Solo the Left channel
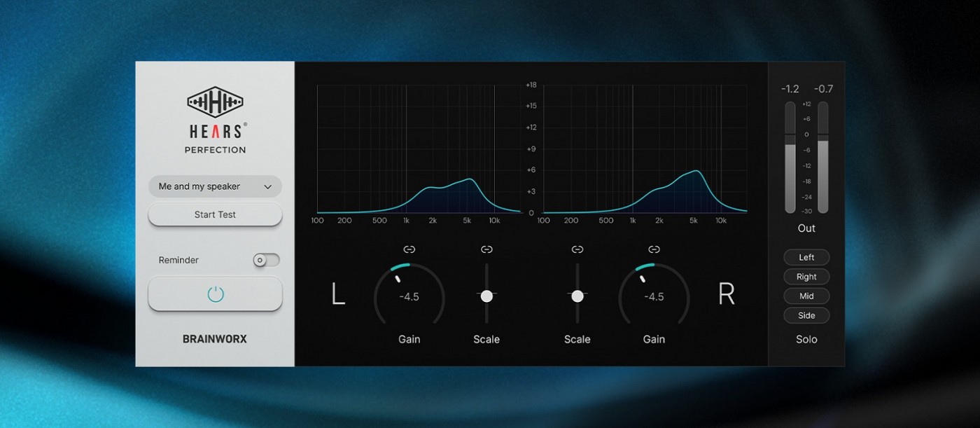The width and height of the screenshot is (980, 428). click(806, 257)
